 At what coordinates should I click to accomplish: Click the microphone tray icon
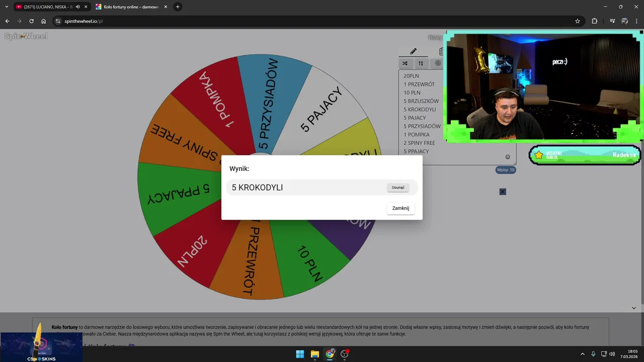594,354
